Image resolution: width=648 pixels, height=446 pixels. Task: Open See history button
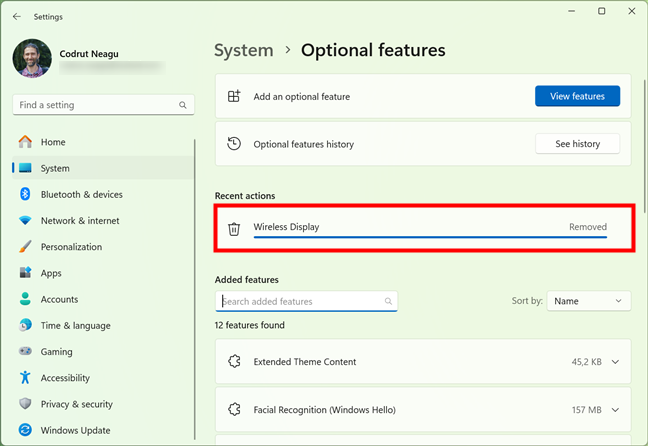[x=577, y=144]
